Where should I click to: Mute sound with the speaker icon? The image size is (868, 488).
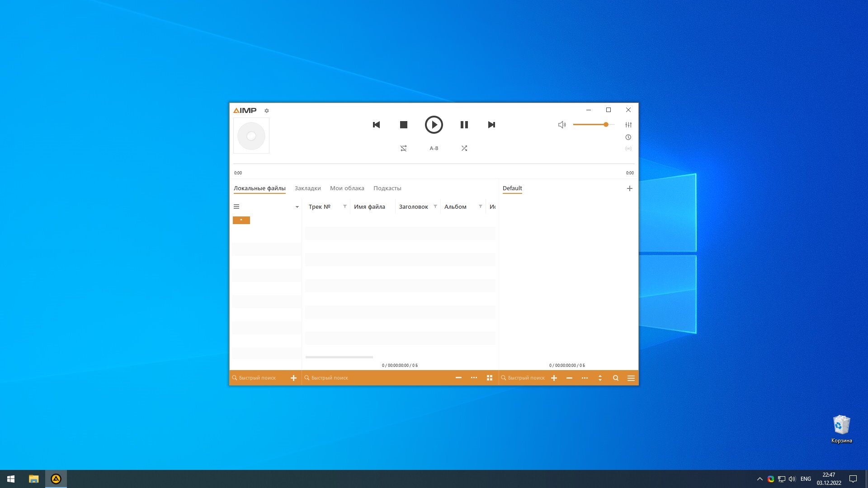pos(562,125)
